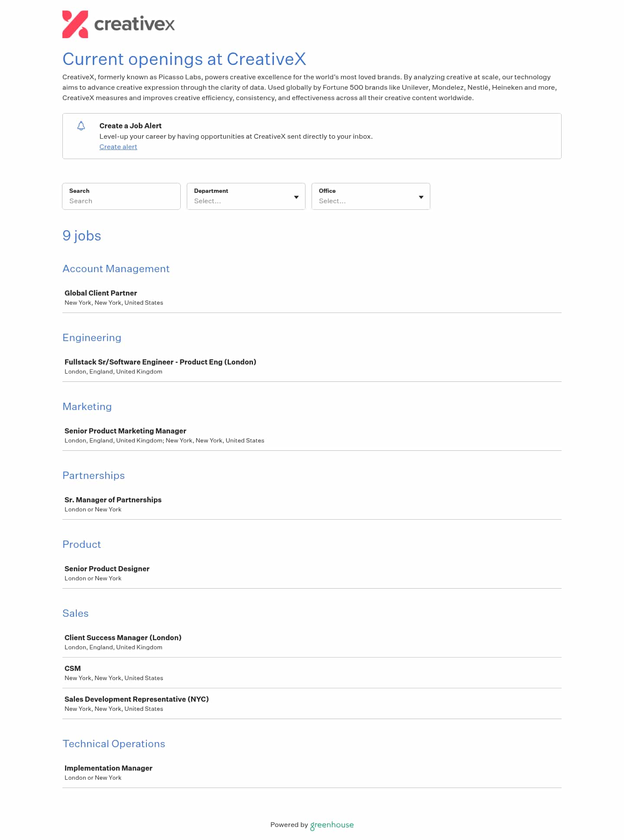Viewport: 624px width, 840px height.
Task: Select the Senior Product Designer listing
Action: [x=107, y=569]
